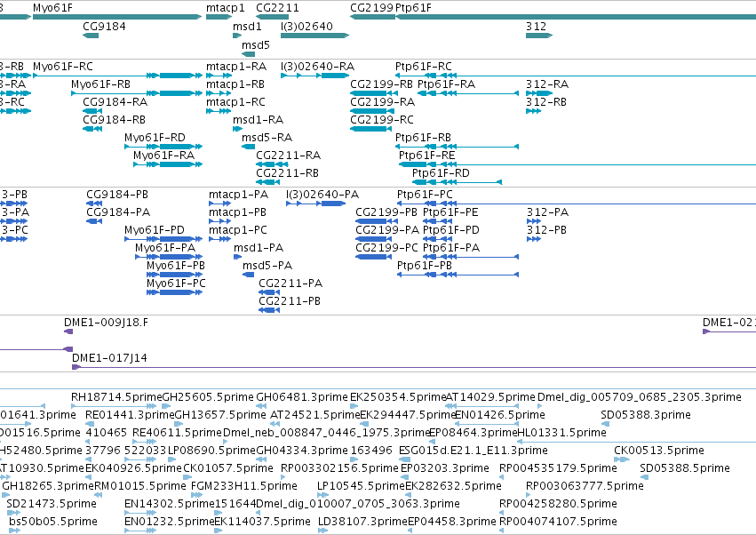
Task: Select the CG9184 gene label
Action: pos(104,26)
